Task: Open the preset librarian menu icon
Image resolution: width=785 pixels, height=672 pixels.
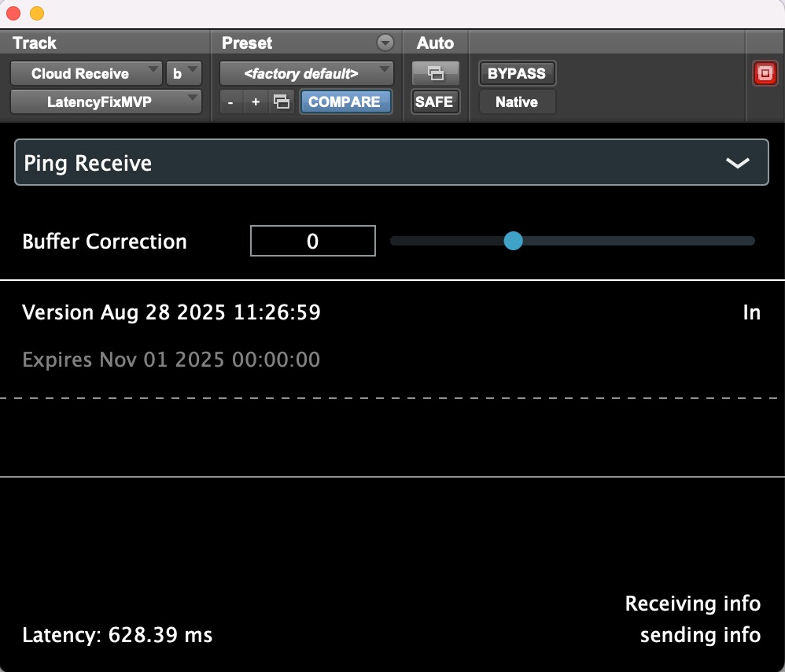Action: coord(385,42)
